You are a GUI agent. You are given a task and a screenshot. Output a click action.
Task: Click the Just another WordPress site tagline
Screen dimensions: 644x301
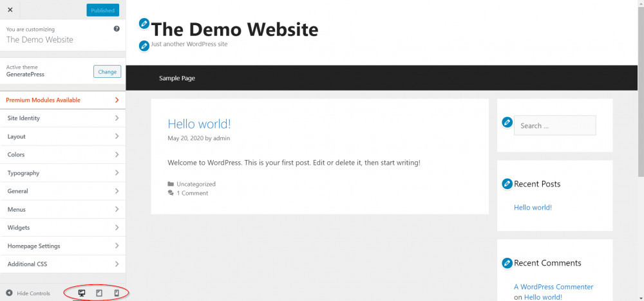point(189,44)
